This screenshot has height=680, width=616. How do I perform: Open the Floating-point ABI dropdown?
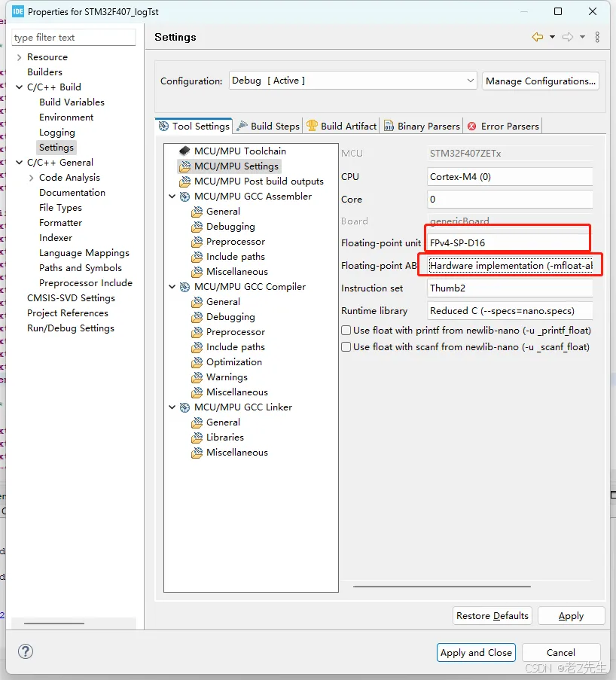pyautogui.click(x=510, y=265)
